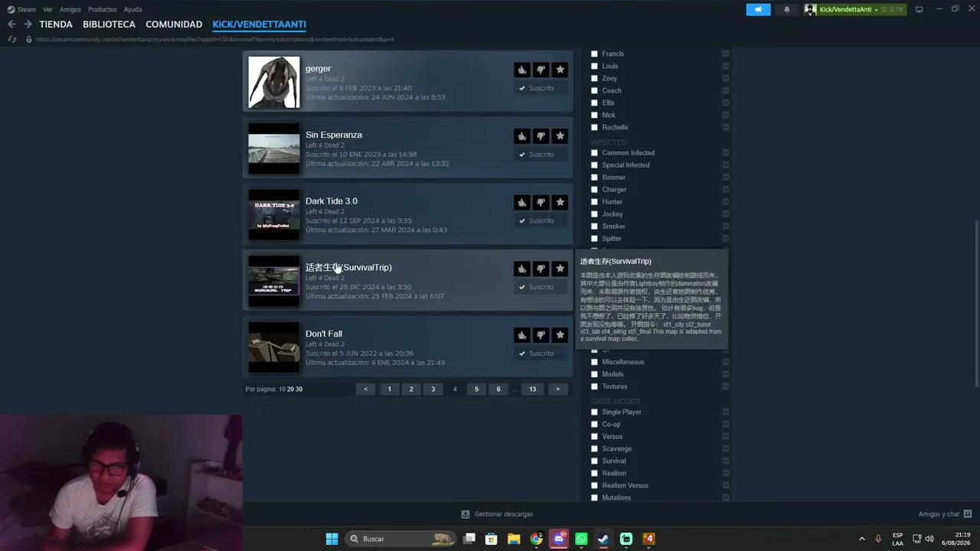Viewport: 980px width, 551px height.
Task: Select the Hunter filter checkbox
Action: pyautogui.click(x=594, y=202)
